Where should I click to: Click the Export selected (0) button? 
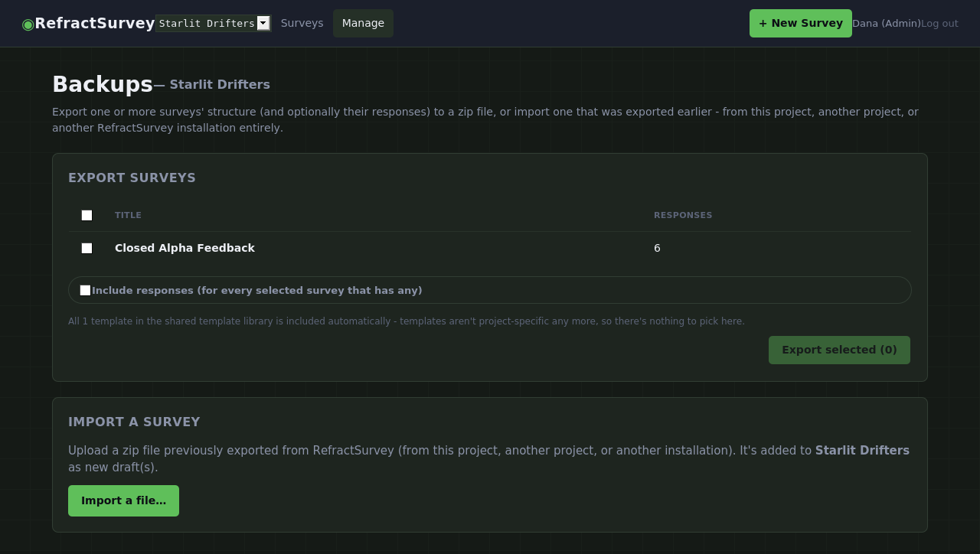(839, 350)
